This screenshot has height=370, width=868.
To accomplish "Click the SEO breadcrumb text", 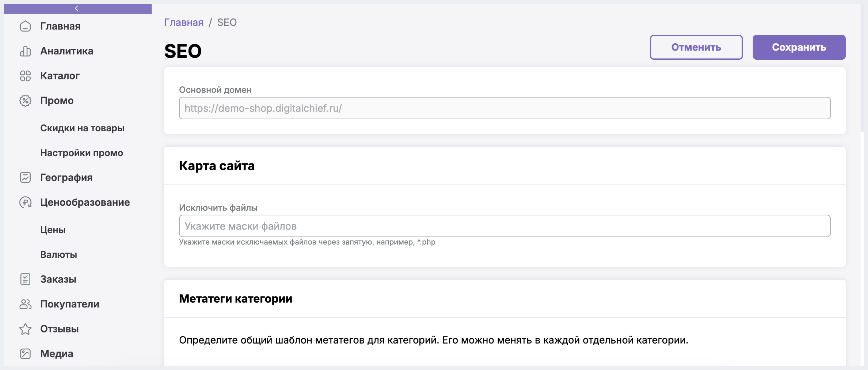I will click(227, 22).
